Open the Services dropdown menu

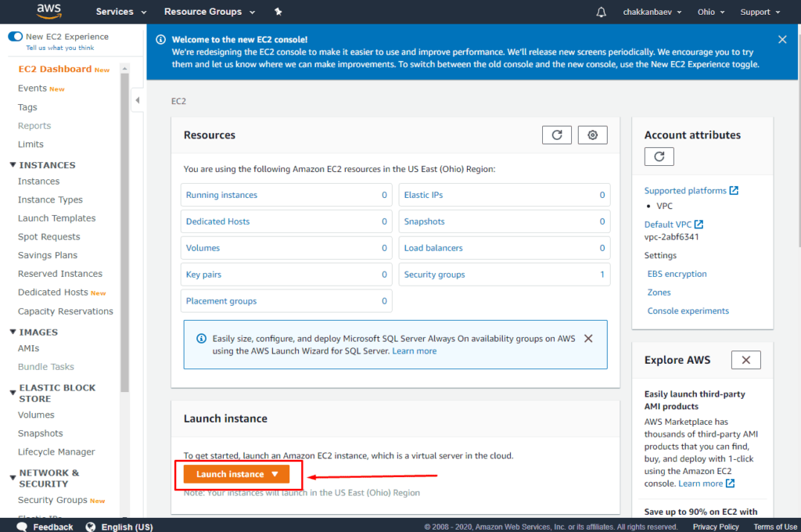(121, 12)
